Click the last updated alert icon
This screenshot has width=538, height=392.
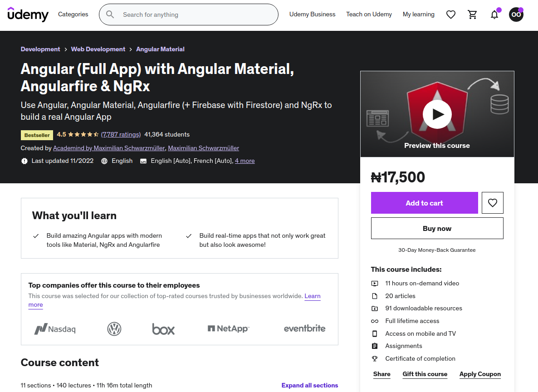click(24, 161)
